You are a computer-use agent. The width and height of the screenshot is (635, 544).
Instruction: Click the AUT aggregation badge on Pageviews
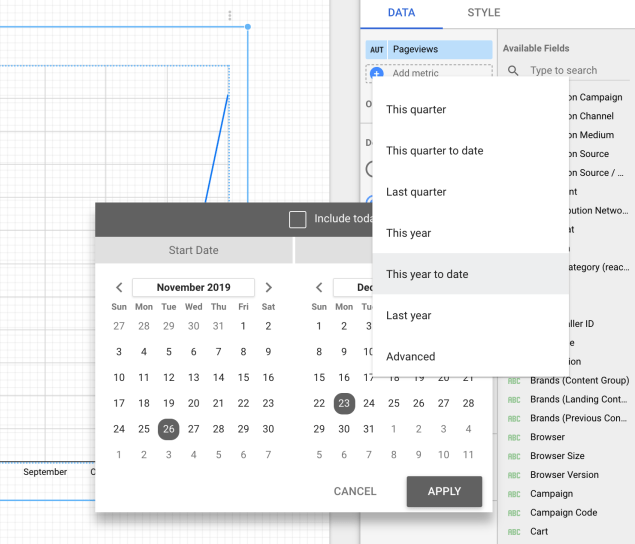(x=376, y=49)
